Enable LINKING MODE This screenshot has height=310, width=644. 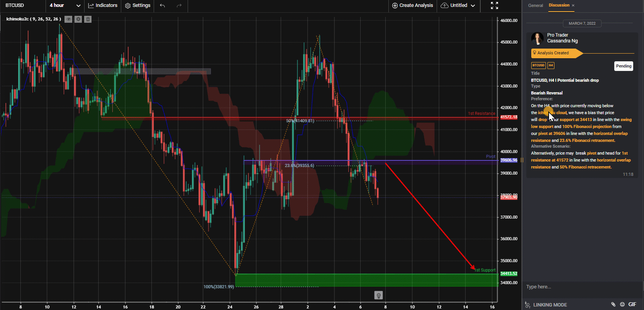pyautogui.click(x=546, y=305)
